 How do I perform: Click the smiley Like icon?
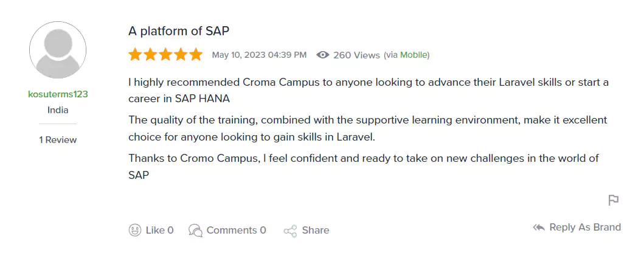135,230
